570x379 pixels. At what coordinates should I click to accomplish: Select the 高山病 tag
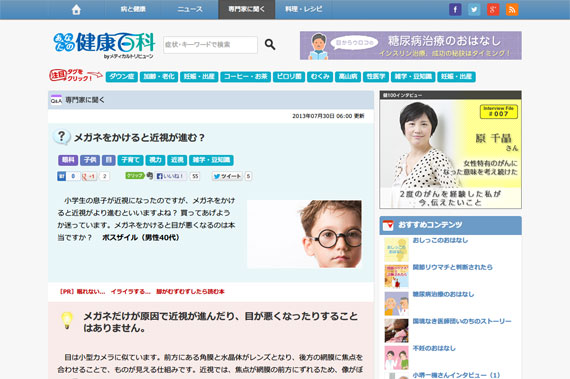348,77
